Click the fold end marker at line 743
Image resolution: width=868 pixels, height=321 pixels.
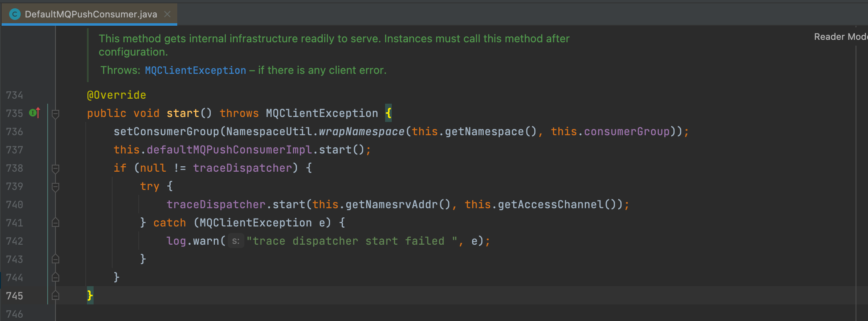tap(55, 259)
